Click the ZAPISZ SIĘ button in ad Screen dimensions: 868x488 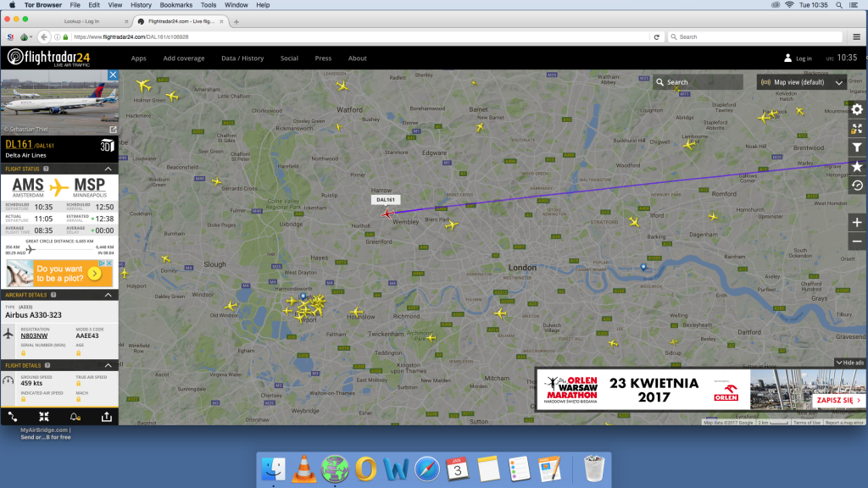[838, 400]
